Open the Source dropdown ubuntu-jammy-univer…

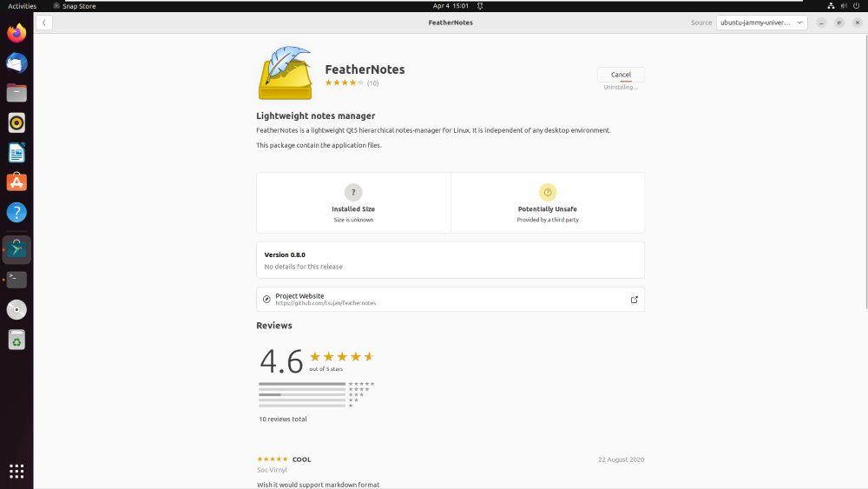pos(762,23)
